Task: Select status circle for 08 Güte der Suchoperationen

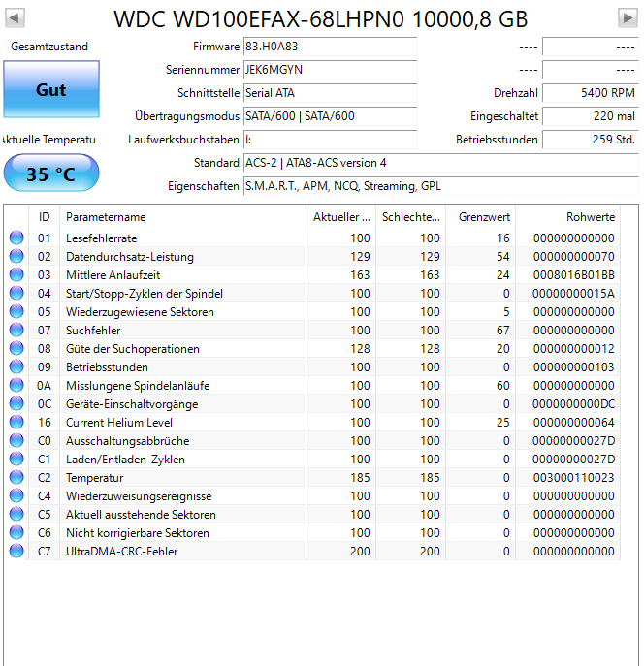Action: coord(16,348)
